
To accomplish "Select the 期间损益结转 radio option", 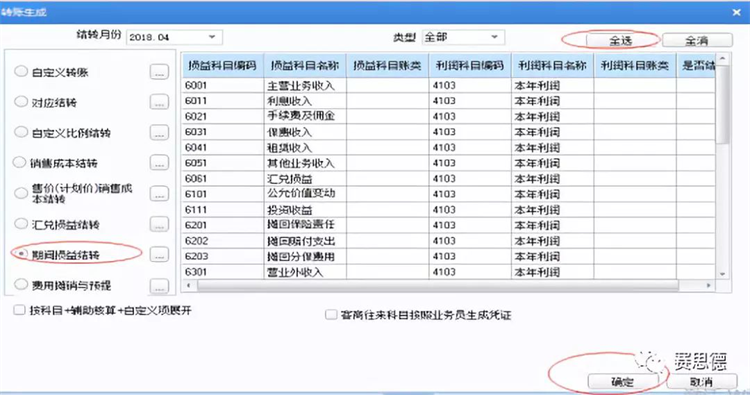I will coord(21,254).
